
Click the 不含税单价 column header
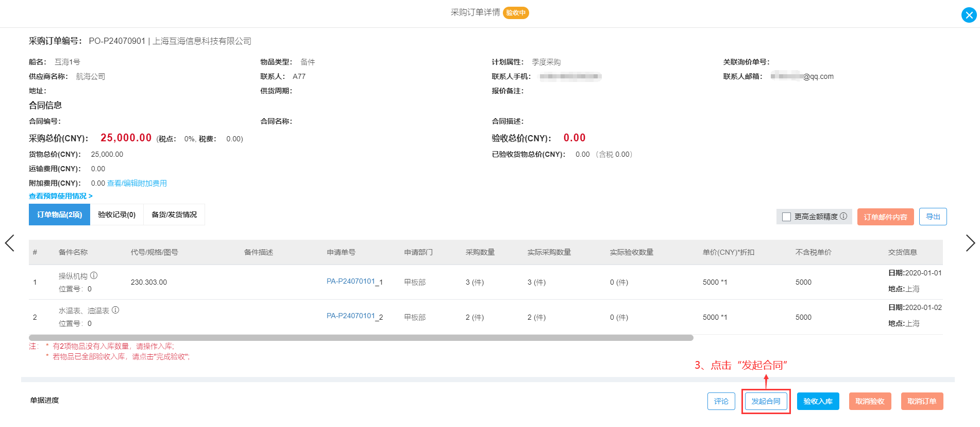[x=814, y=252]
